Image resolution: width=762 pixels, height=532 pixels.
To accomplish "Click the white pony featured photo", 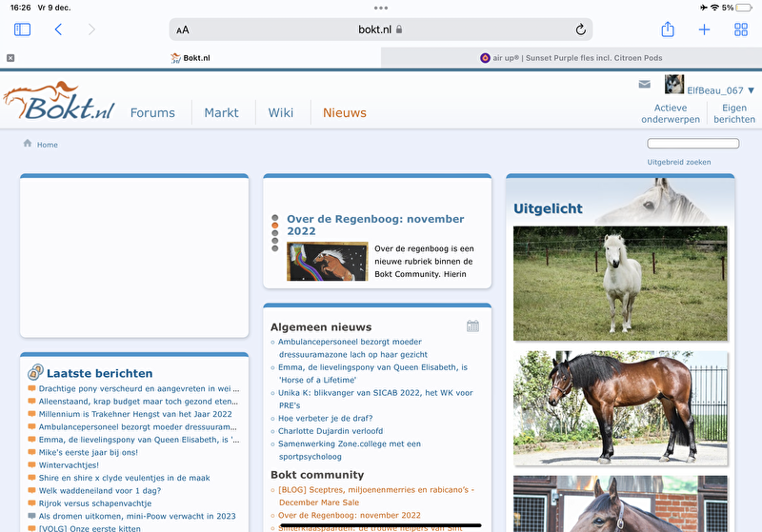I will (620, 284).
